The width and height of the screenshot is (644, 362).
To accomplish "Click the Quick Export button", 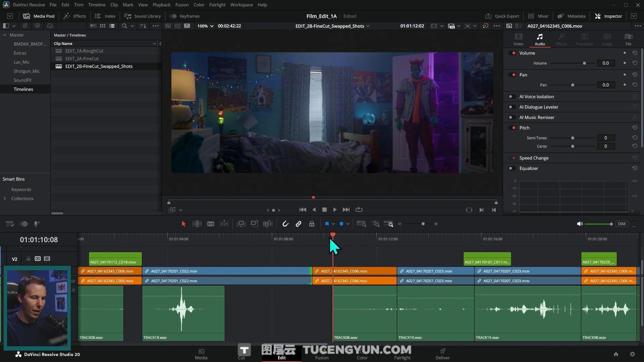I will pos(502,16).
